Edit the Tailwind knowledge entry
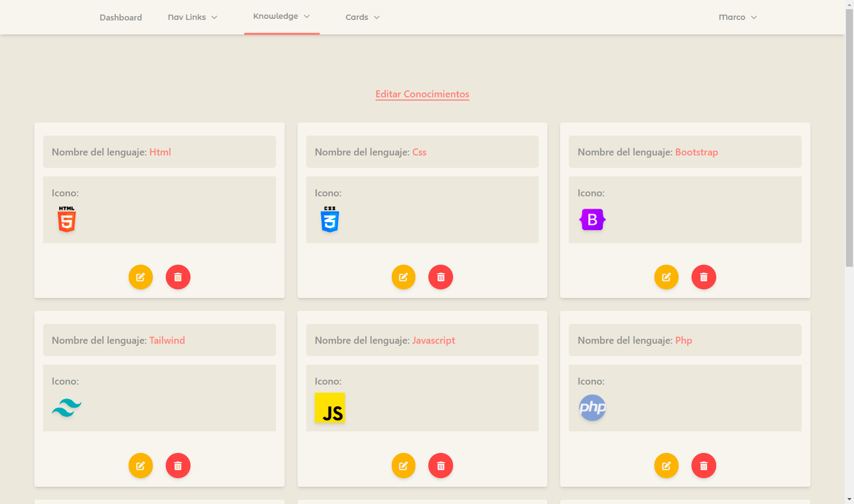 tap(140, 465)
